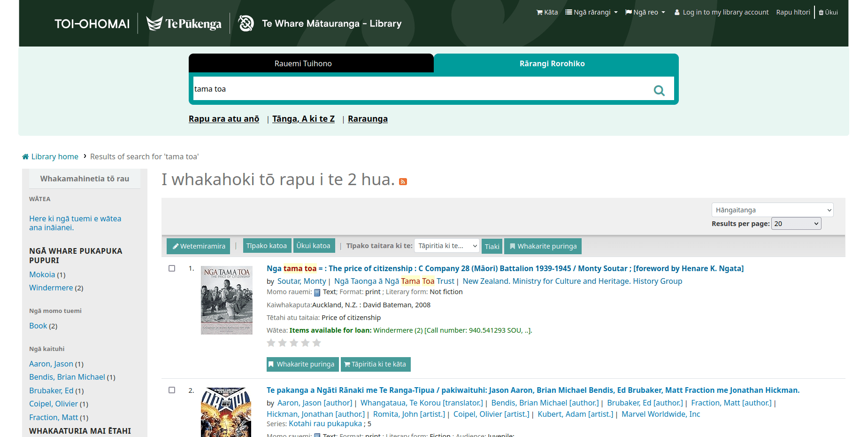
Task: Rate Nga tama toa five stars
Action: click(317, 343)
